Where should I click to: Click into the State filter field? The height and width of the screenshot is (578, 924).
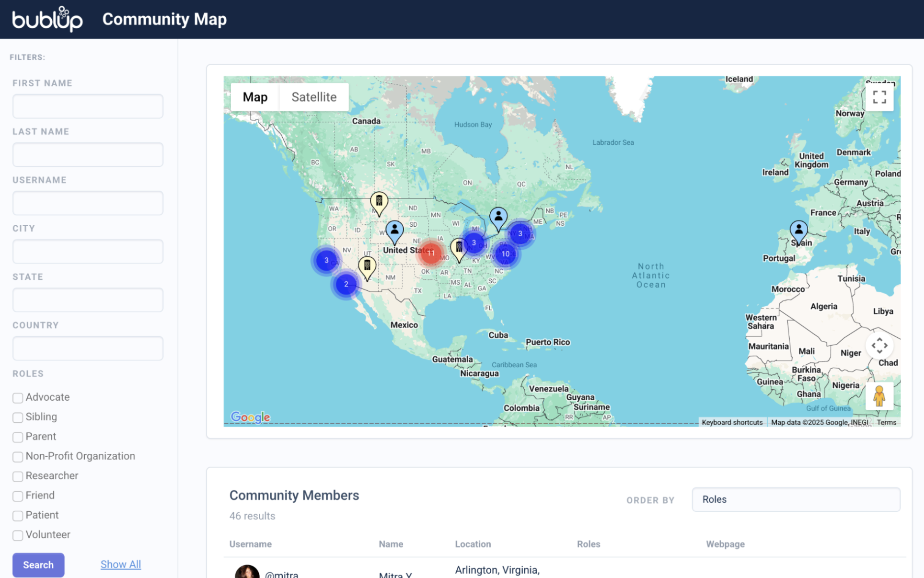coord(88,300)
